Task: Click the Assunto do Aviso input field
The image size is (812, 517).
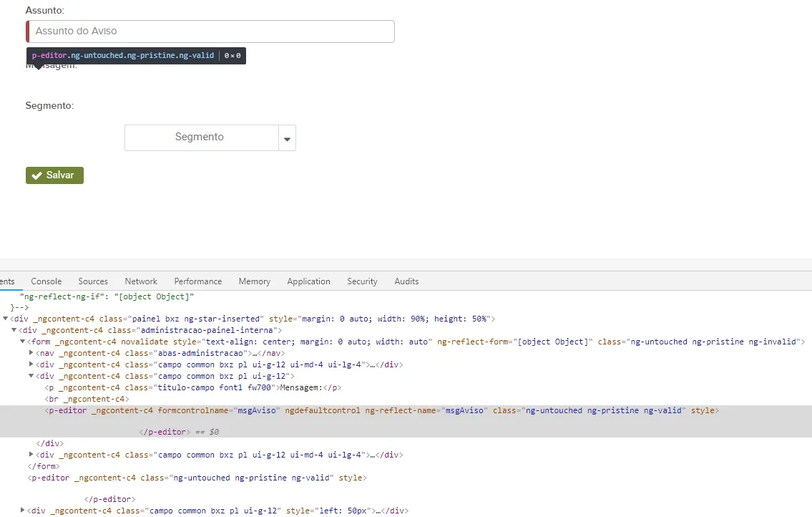Action: point(210,31)
